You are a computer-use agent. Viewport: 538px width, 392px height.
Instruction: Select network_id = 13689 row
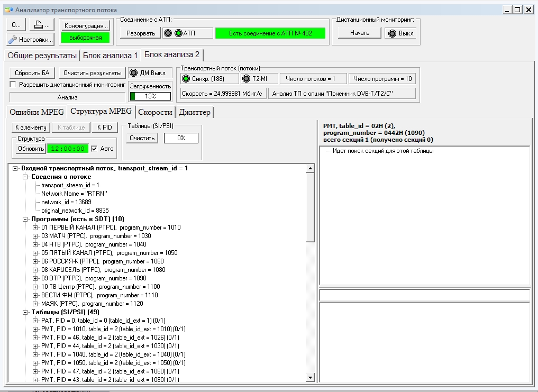(x=66, y=202)
